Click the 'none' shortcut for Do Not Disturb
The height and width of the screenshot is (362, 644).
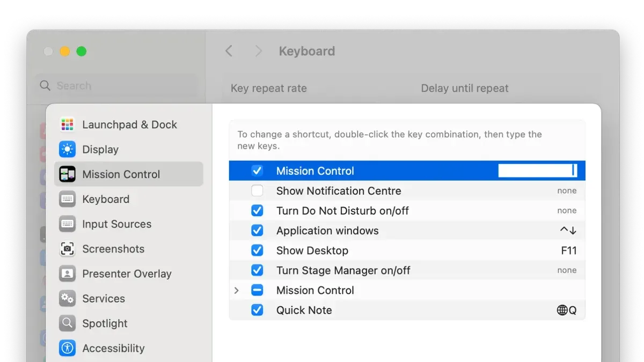(x=567, y=211)
